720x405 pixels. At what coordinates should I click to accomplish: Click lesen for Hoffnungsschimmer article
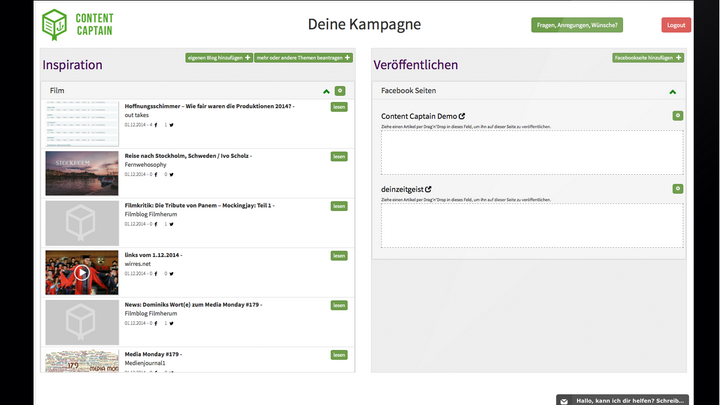pyautogui.click(x=339, y=107)
